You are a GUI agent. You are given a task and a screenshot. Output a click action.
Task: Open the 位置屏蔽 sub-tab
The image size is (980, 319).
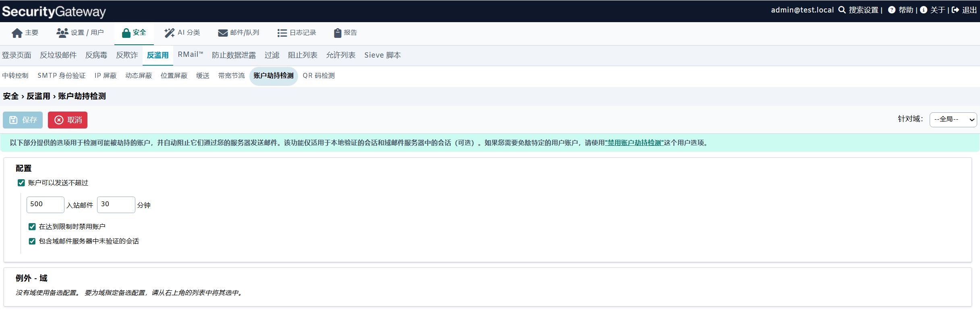tap(174, 76)
